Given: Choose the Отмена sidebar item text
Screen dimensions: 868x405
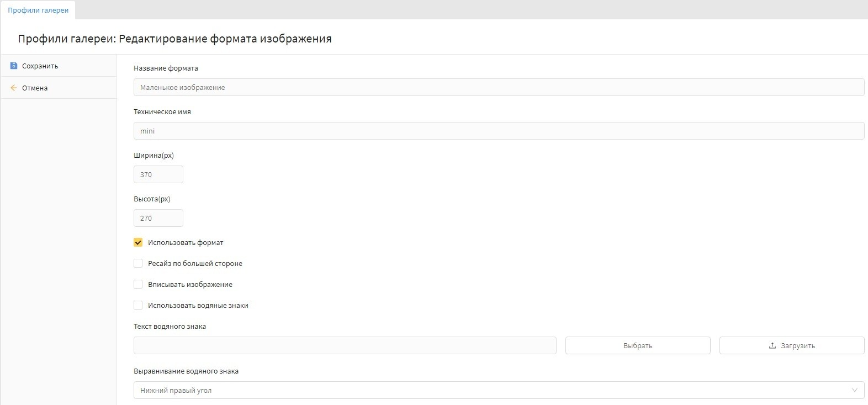Looking at the screenshot, I should [35, 88].
